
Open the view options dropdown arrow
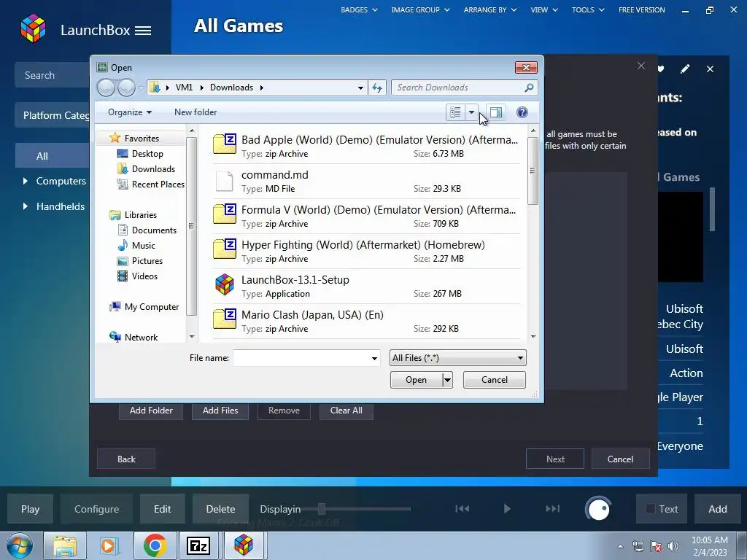[x=472, y=112]
